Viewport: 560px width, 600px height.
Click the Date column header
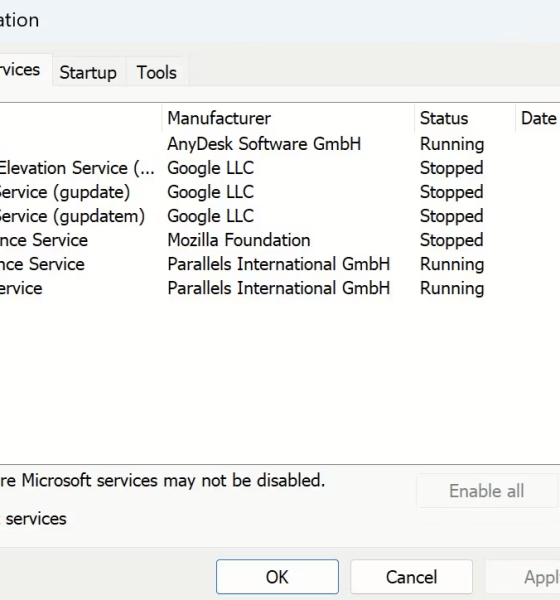pos(538,118)
